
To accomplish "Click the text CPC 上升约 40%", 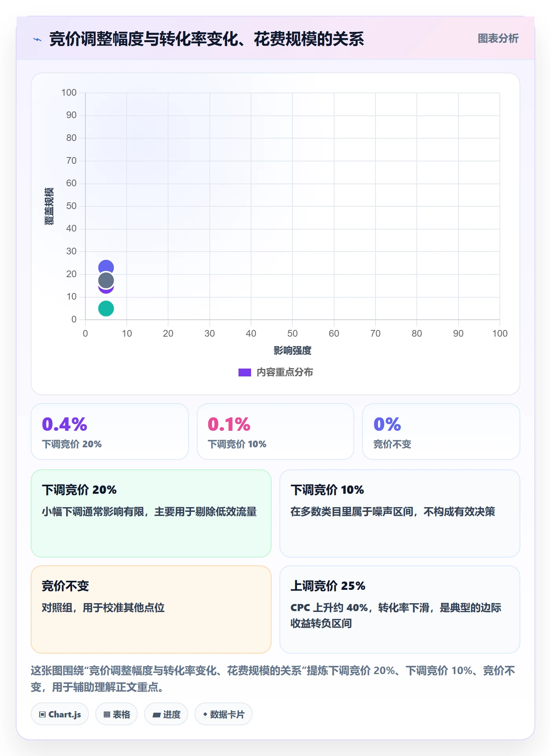I will [329, 608].
